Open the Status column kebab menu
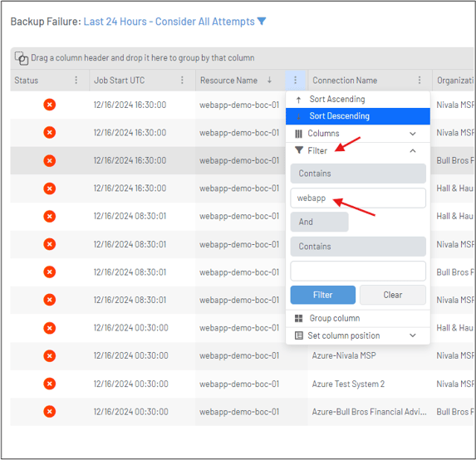Screen dimensions: 476x460 [x=76, y=80]
